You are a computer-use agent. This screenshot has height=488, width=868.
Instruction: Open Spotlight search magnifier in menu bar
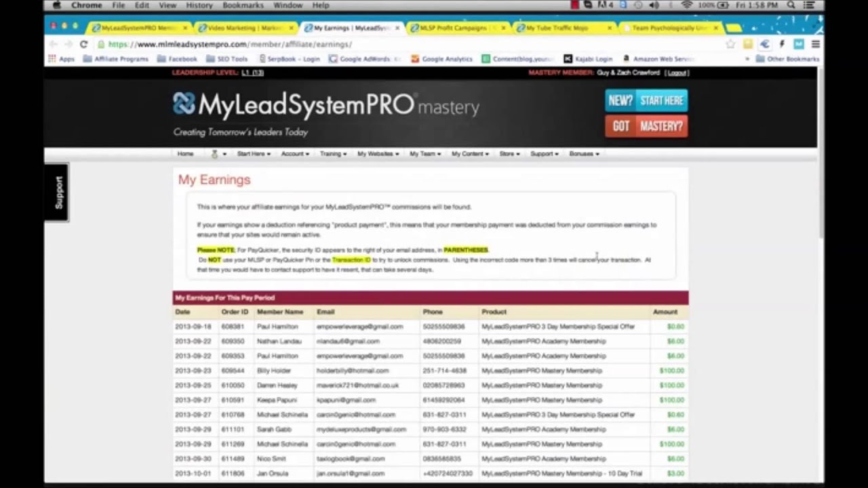click(x=791, y=5)
